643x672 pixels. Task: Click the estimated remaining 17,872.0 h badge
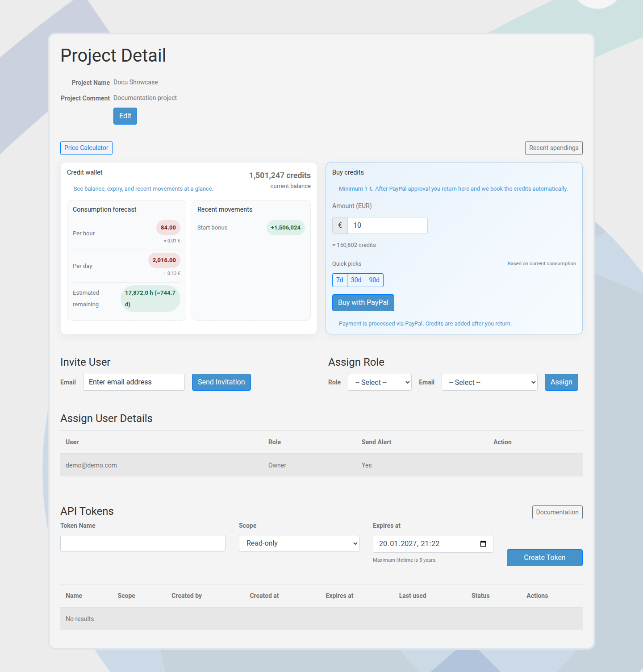tap(150, 299)
